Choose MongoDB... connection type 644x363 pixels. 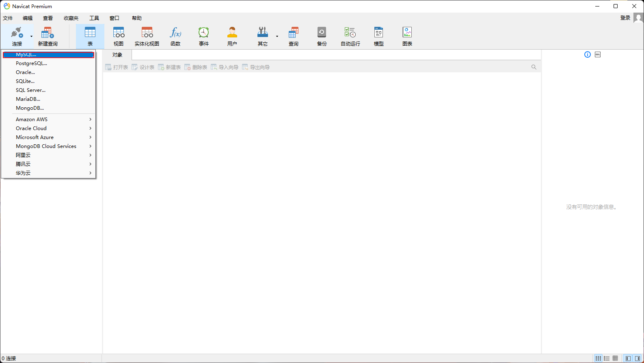(49, 108)
